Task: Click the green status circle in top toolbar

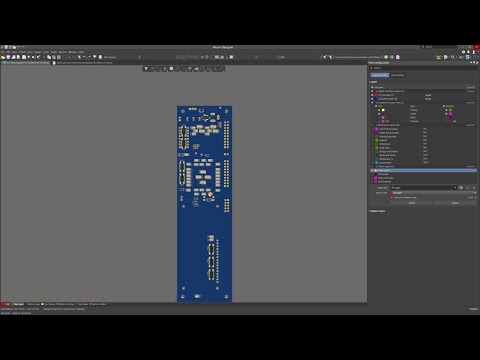Action: pos(386,57)
